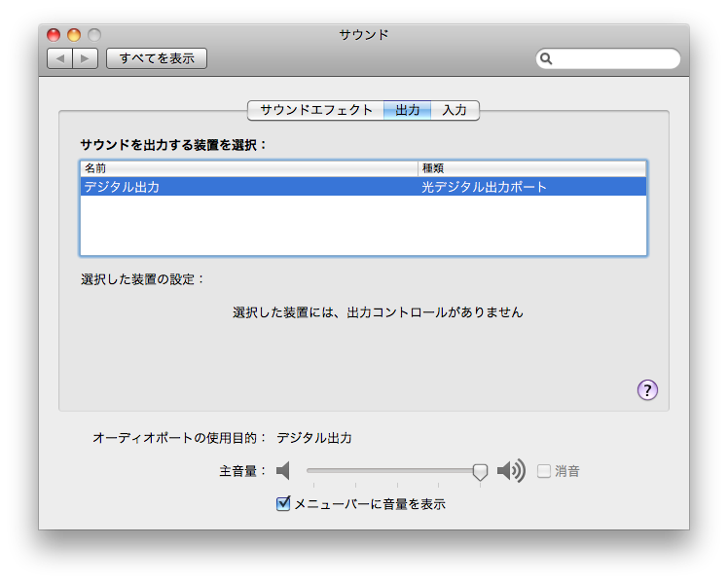This screenshot has height=583, width=728.
Task: Go back with the left arrow button
Action: tap(60, 58)
